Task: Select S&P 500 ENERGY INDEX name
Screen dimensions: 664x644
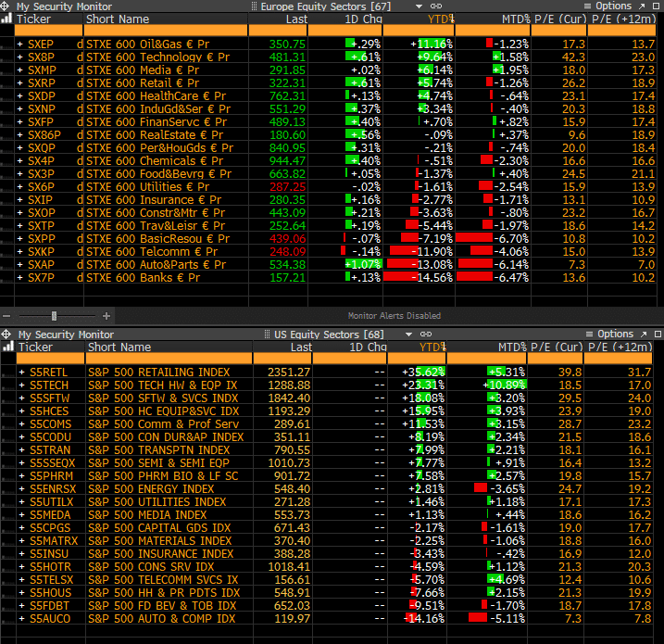Action: tap(151, 489)
